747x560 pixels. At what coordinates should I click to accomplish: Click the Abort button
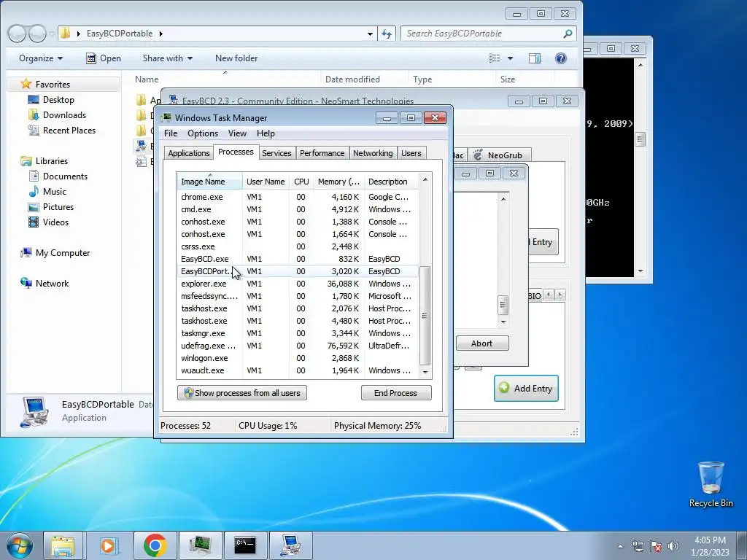click(482, 343)
